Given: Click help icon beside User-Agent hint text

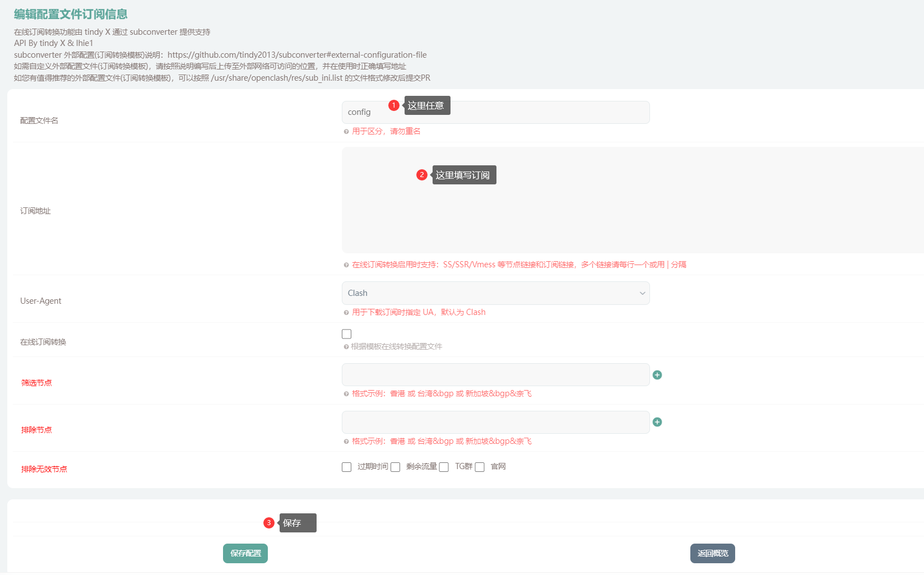Looking at the screenshot, I should click(346, 313).
